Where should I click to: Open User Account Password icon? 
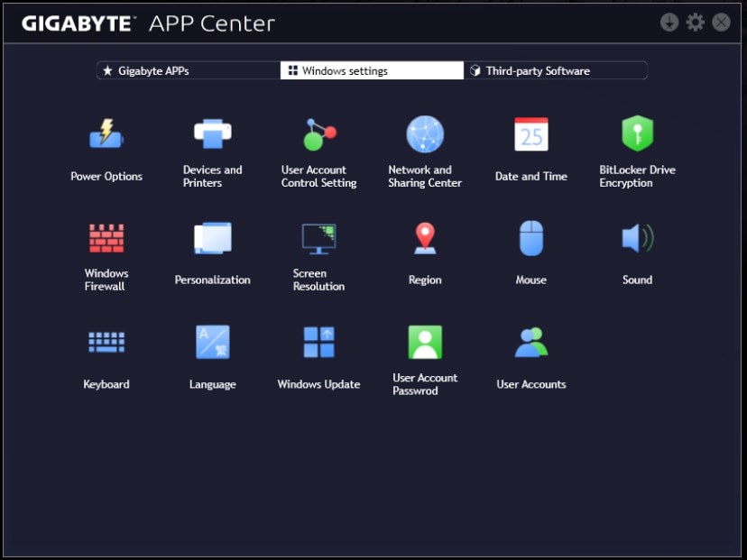pos(425,343)
